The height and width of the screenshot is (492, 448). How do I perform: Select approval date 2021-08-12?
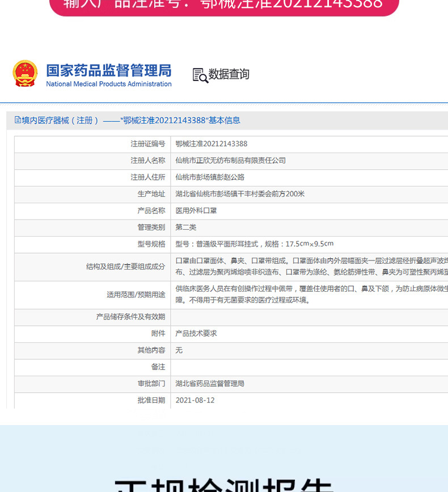click(195, 400)
